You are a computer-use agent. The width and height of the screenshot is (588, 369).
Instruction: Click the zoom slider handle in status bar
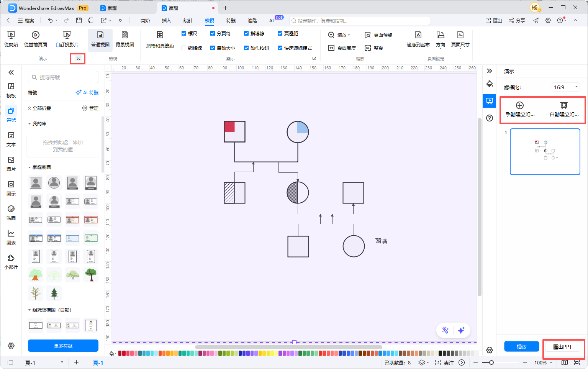click(491, 362)
